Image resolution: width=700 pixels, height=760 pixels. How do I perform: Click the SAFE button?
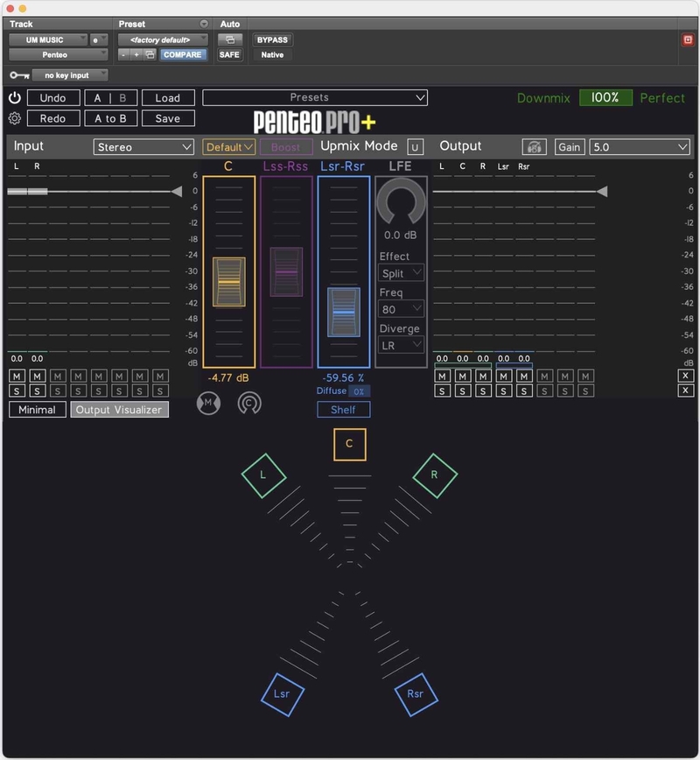[x=229, y=55]
